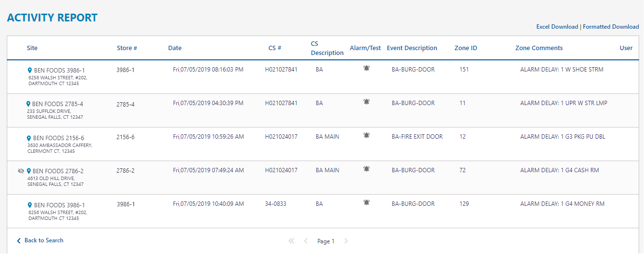Go to the next page arrow
The image size is (644, 254).
(x=346, y=241)
